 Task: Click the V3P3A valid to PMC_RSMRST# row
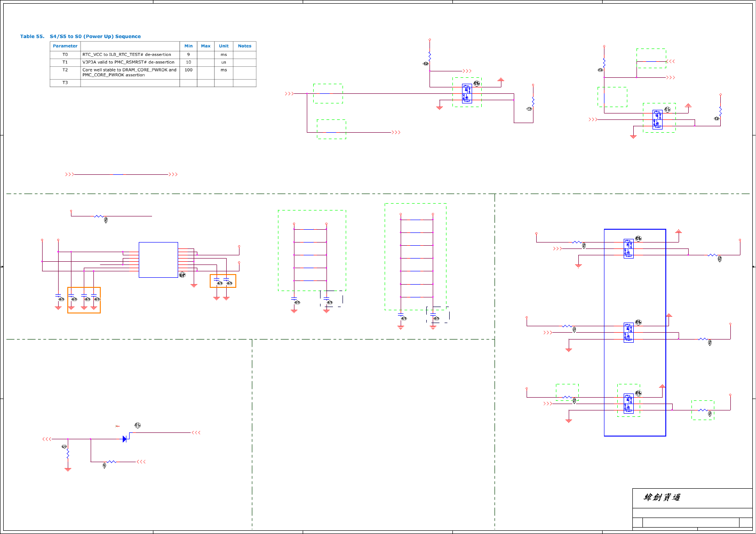click(128, 62)
